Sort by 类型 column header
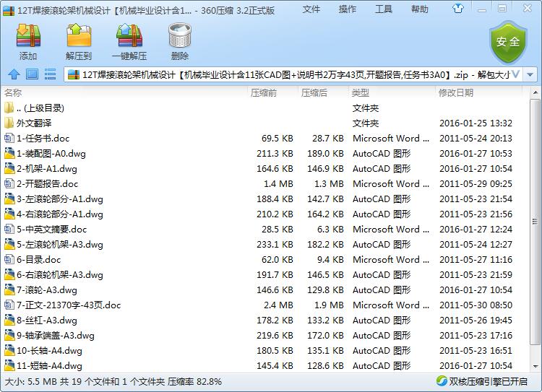The image size is (542, 392). click(360, 92)
